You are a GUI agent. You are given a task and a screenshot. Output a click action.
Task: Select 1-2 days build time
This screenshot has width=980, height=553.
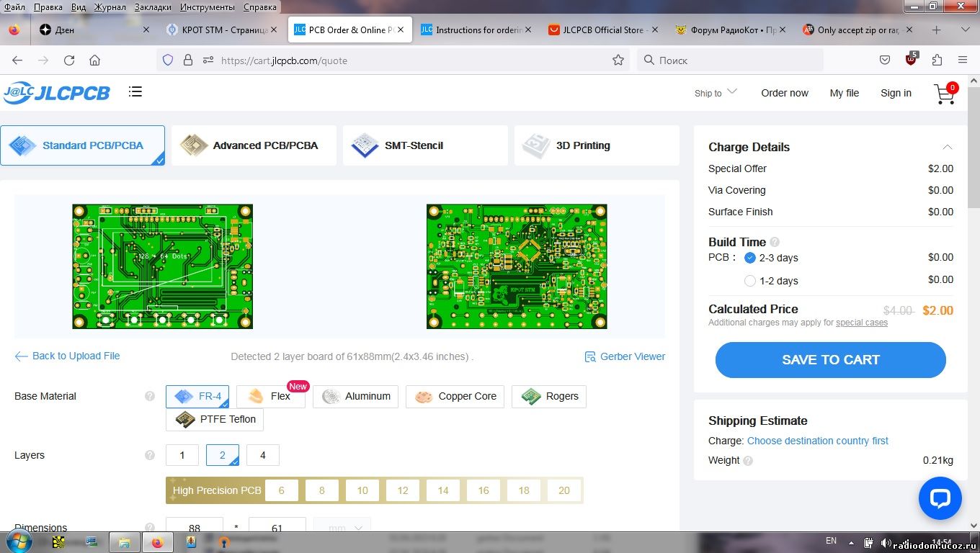(750, 281)
